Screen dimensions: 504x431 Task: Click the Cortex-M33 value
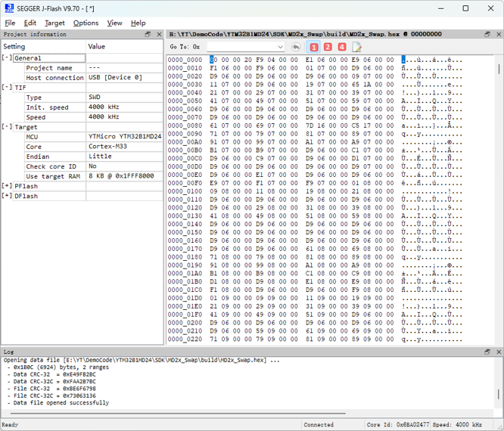coord(107,147)
